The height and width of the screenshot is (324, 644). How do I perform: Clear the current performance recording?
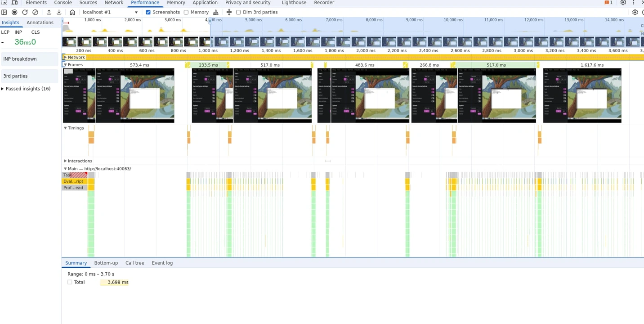tap(36, 12)
